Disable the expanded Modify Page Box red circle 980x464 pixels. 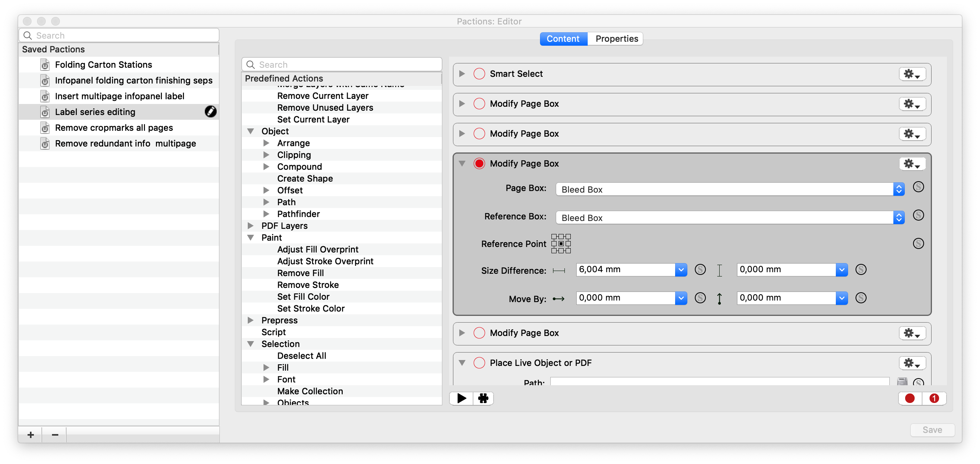[479, 163]
